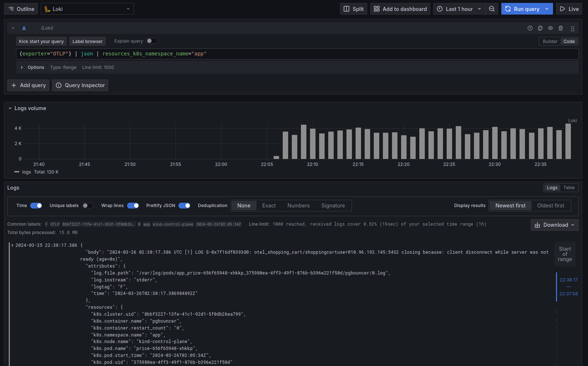The width and height of the screenshot is (588, 366).
Task: Collapse the Logs volume panel
Action: (x=10, y=108)
